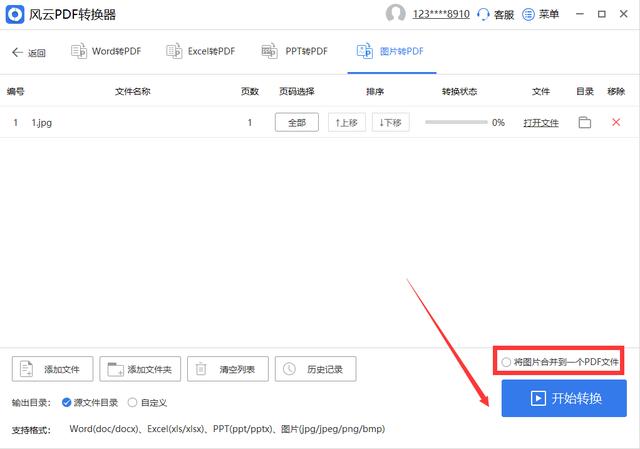The height and width of the screenshot is (449, 640).
Task: Open the 菜单 menu
Action: tap(541, 15)
